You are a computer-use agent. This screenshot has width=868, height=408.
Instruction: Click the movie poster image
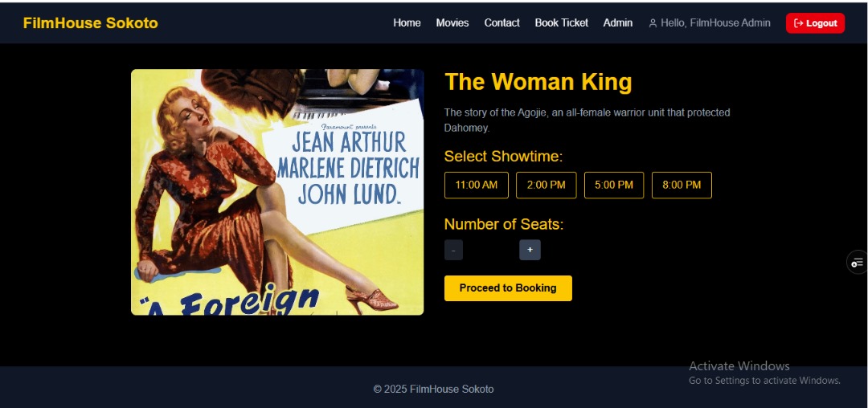[x=277, y=192]
